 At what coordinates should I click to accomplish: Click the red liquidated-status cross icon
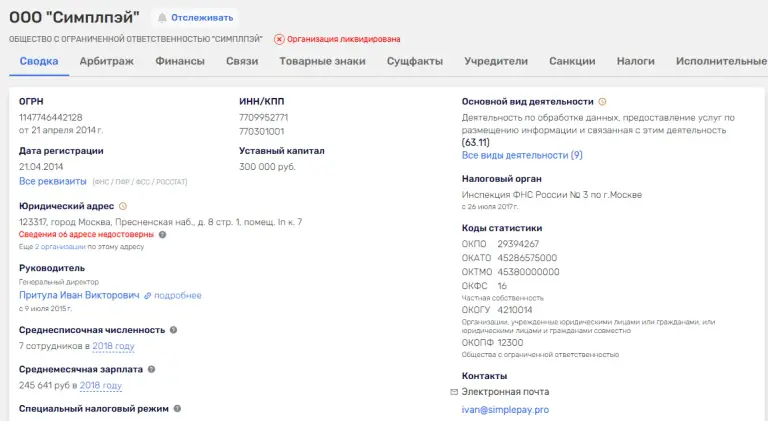click(279, 39)
